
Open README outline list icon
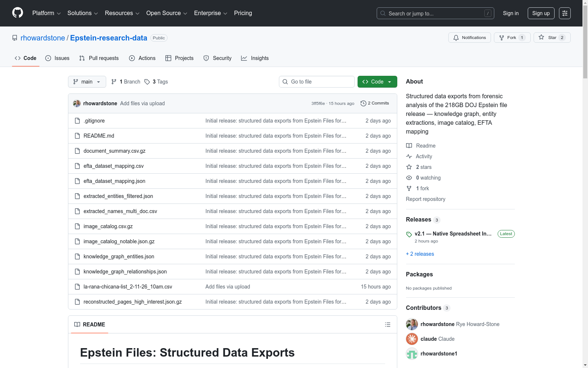tap(387, 325)
